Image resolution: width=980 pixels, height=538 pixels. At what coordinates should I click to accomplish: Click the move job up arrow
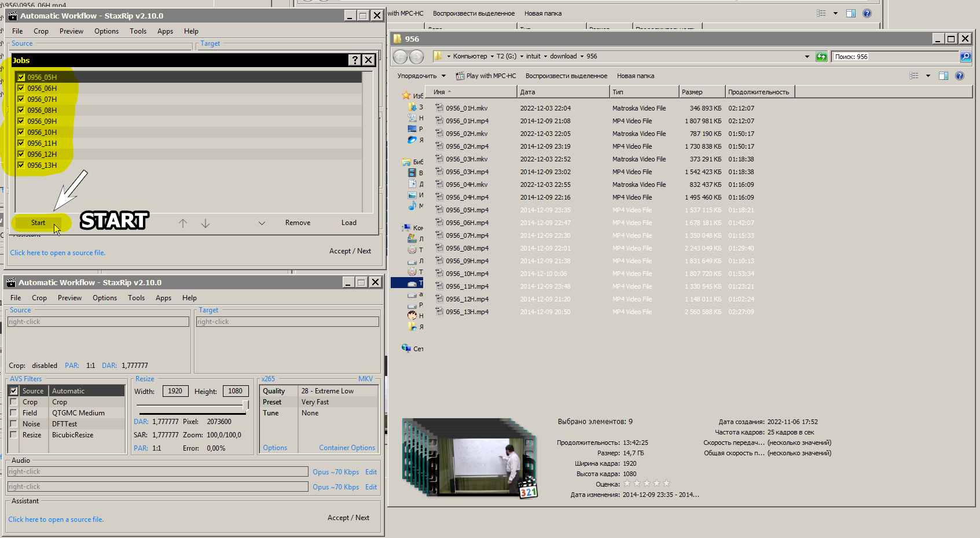tap(183, 223)
